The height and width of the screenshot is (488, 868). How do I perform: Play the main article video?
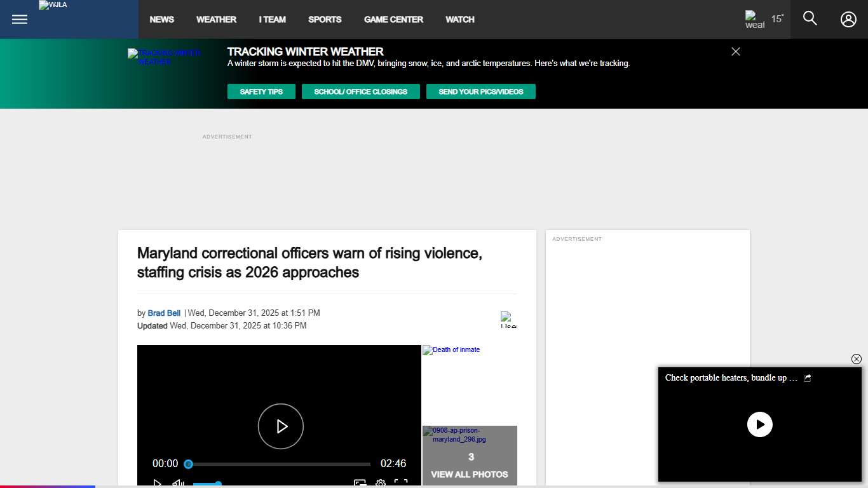(280, 426)
